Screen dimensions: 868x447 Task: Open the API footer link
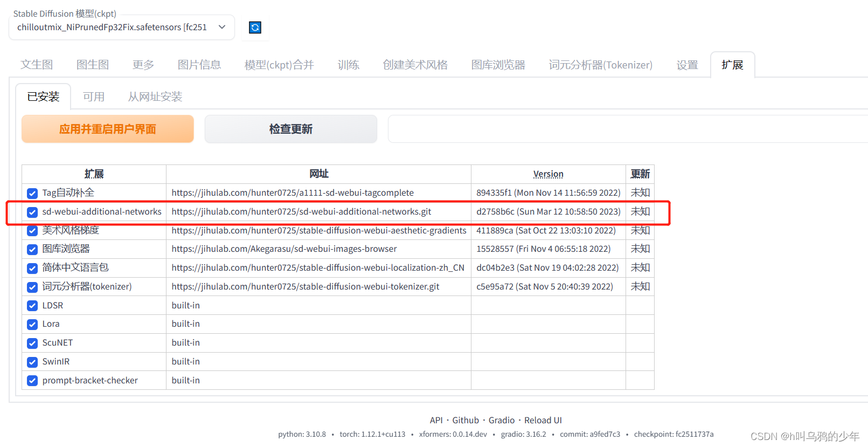[x=436, y=420]
